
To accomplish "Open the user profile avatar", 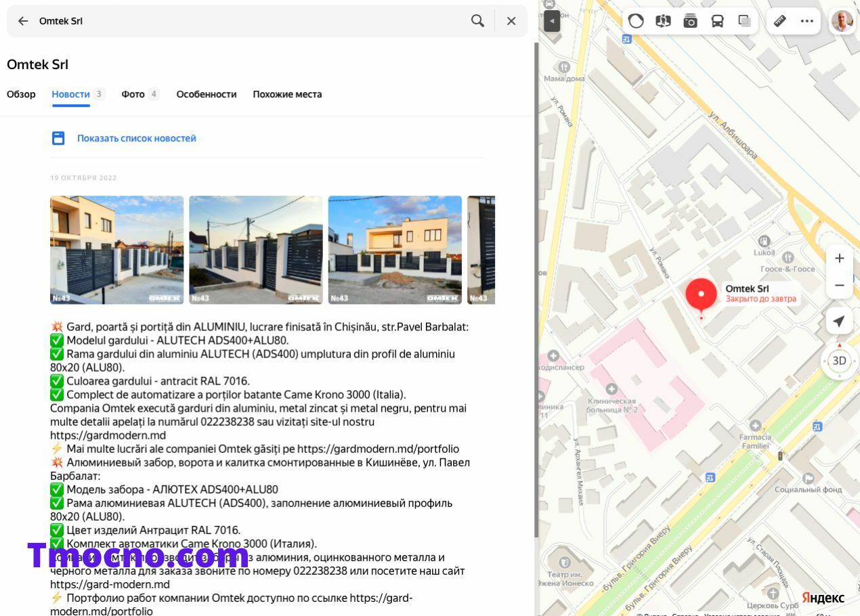I will click(842, 21).
